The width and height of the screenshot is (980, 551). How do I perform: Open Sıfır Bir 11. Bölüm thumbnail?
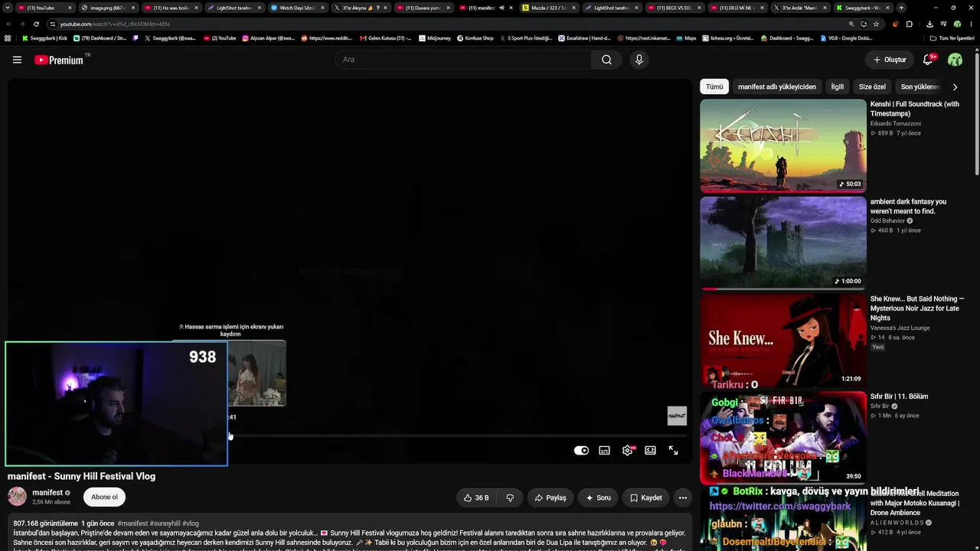(783, 437)
